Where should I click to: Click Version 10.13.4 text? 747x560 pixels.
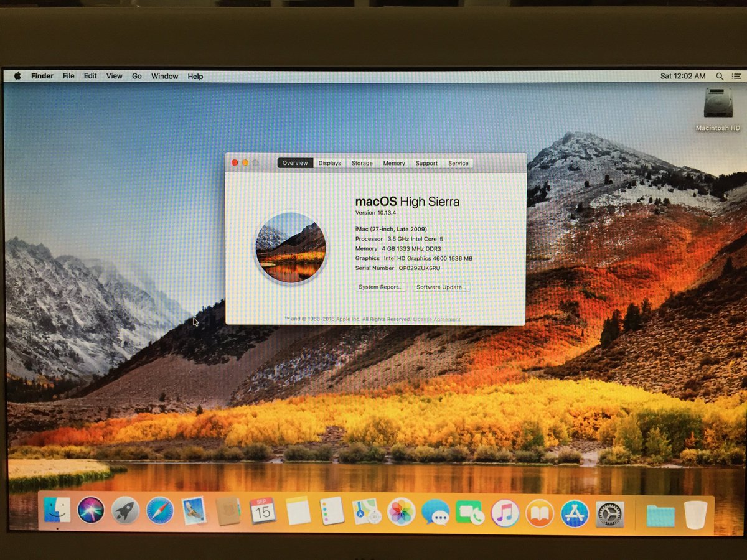(375, 213)
